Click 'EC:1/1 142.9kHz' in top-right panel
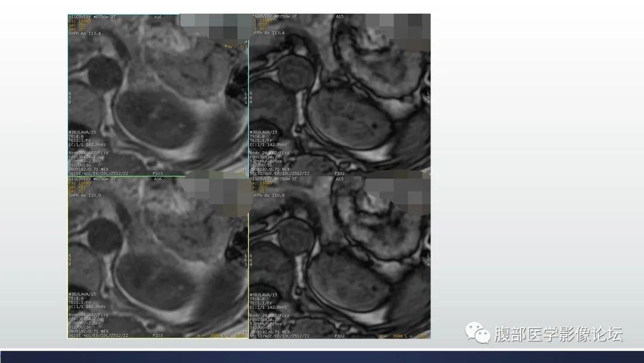 click(x=268, y=144)
